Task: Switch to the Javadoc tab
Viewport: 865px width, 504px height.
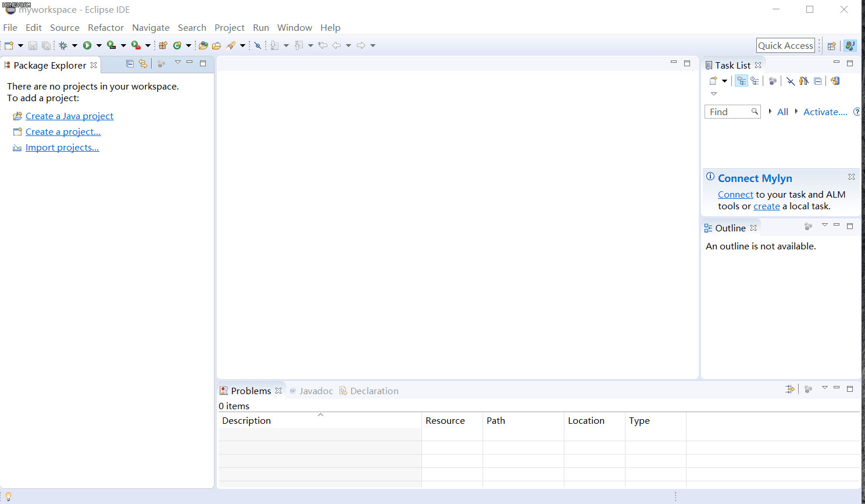Action: point(312,391)
